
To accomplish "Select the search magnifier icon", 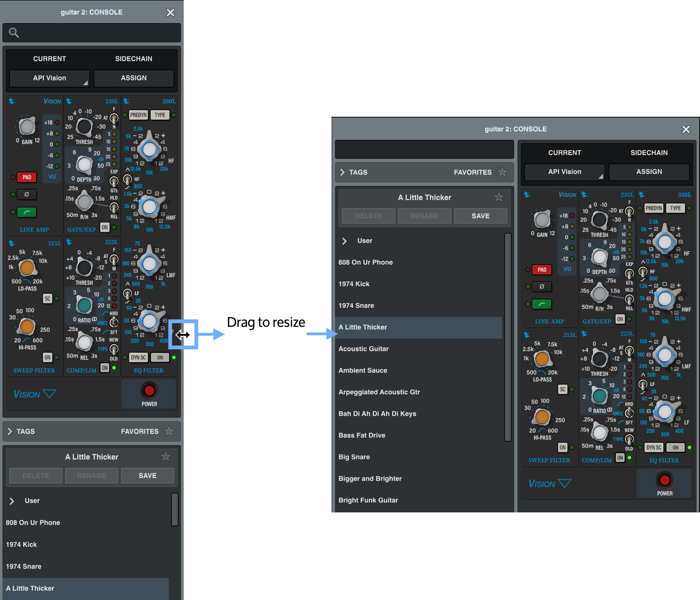I will click(13, 32).
